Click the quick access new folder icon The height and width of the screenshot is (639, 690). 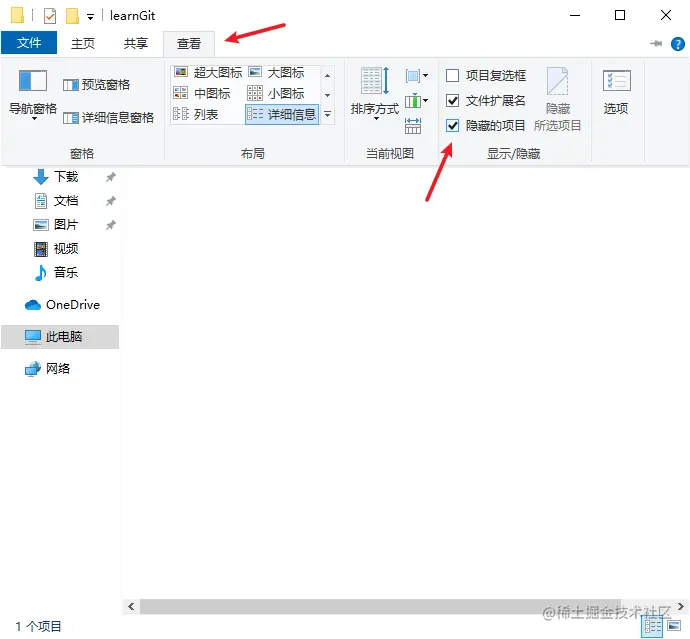[x=72, y=16]
